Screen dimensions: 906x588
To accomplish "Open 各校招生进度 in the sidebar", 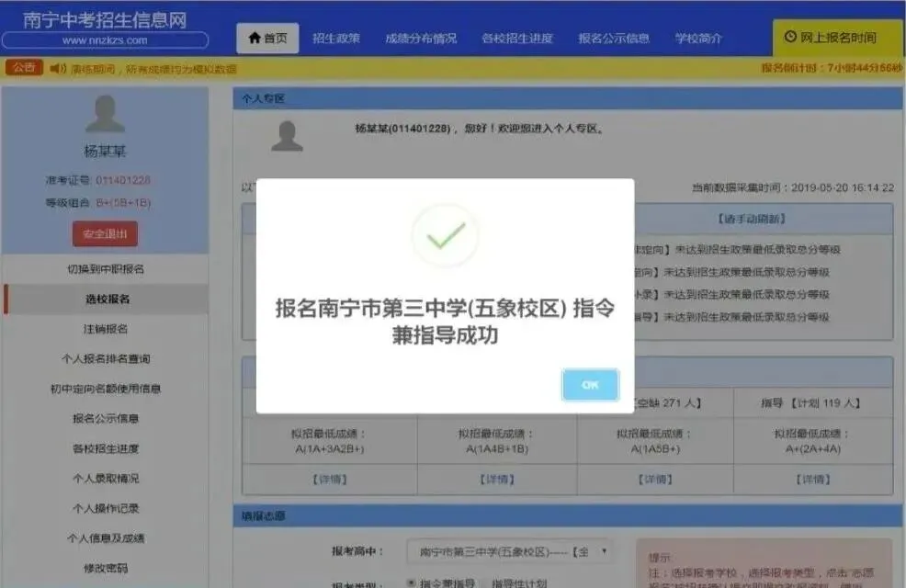I will (105, 448).
